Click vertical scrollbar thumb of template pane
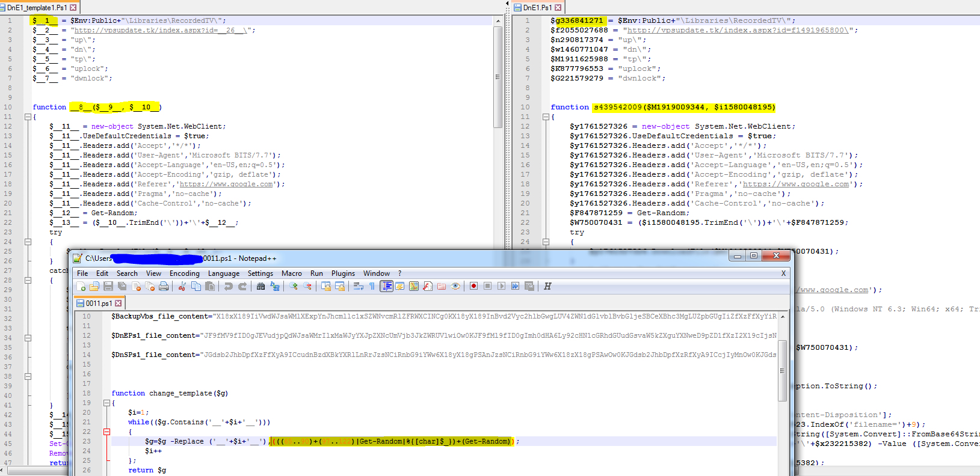Screen dimensions: 980x476 click(x=498, y=76)
